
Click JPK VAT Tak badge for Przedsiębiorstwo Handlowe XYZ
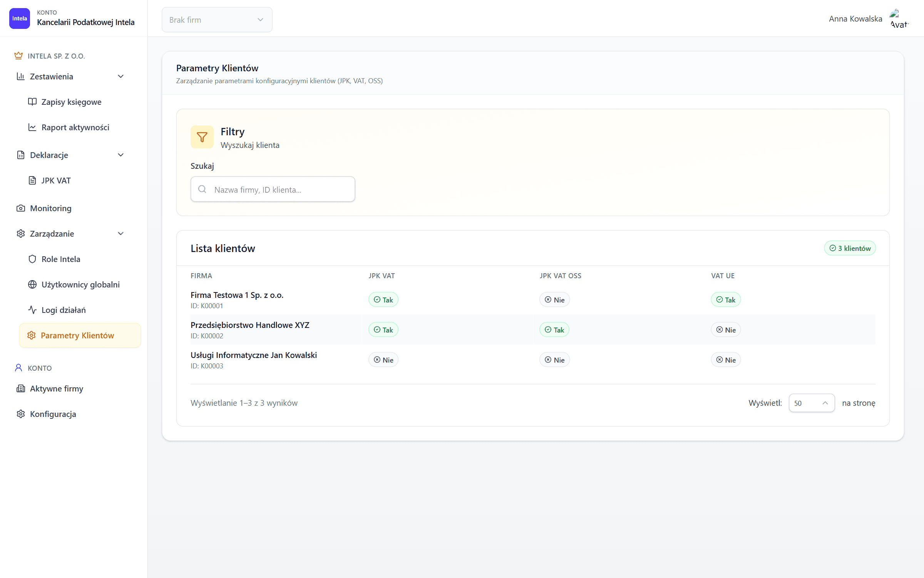coord(383,330)
